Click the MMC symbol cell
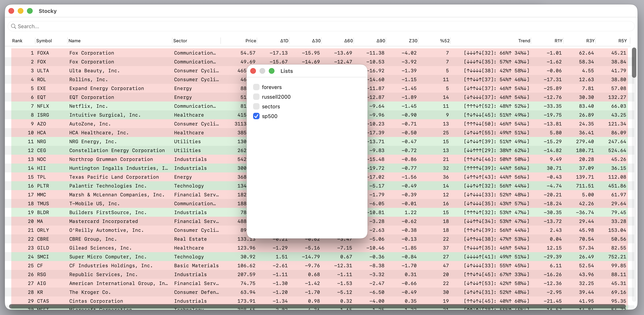Screen dimensions: 644x315 click(x=42, y=195)
